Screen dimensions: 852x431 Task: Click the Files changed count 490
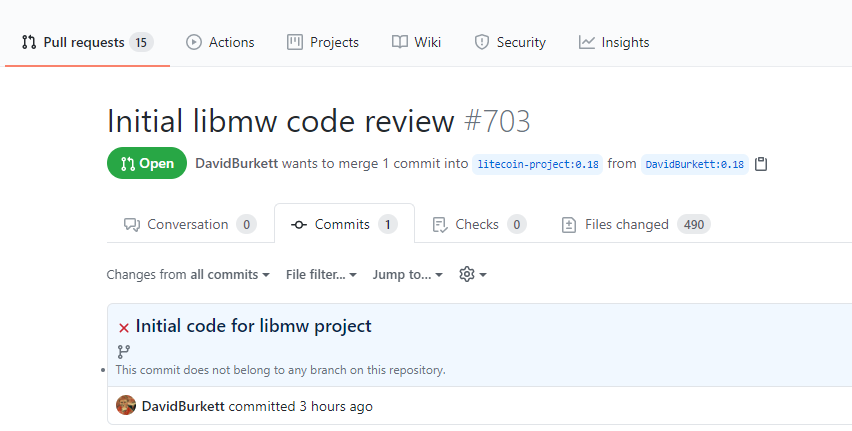[x=694, y=224]
